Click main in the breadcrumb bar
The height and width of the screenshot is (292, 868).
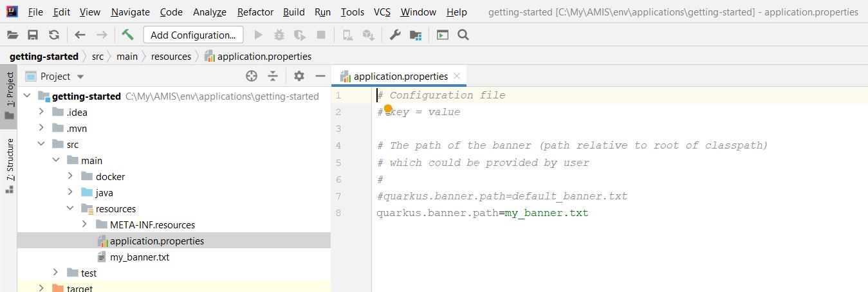pyautogui.click(x=127, y=56)
